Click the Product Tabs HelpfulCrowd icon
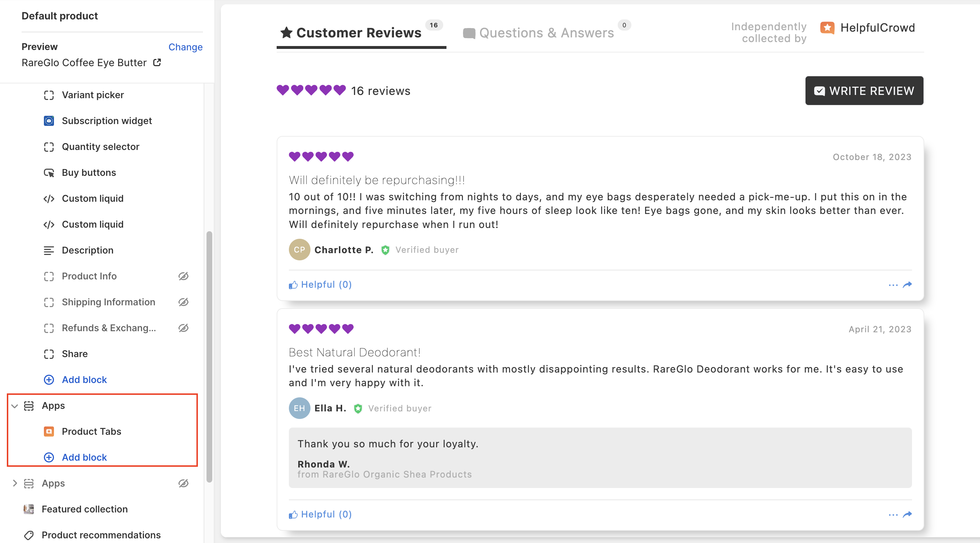The height and width of the screenshot is (543, 980). coord(49,432)
